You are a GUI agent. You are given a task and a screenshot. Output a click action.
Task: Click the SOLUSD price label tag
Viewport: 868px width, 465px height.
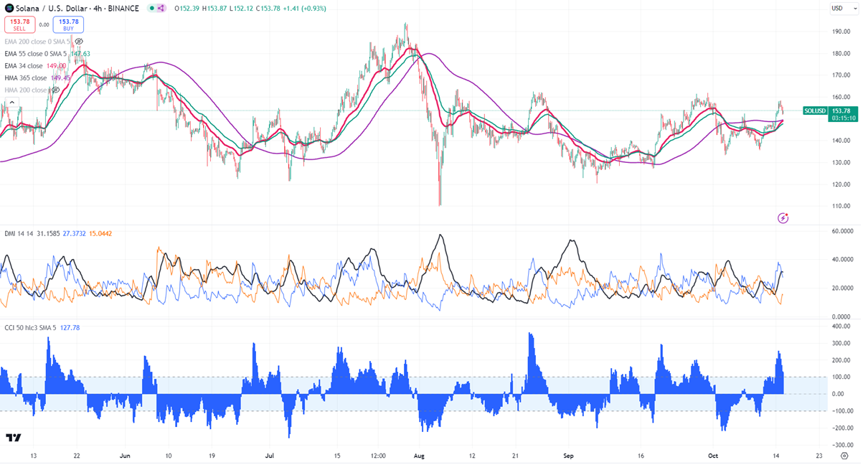(x=815, y=111)
